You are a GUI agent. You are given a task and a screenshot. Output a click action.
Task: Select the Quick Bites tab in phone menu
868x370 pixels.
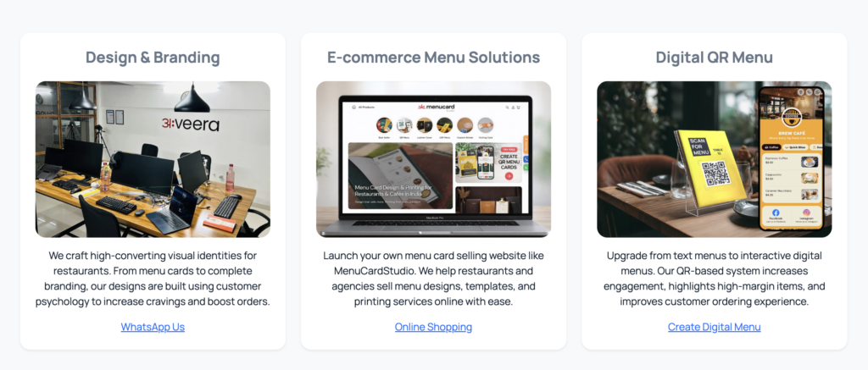click(795, 147)
